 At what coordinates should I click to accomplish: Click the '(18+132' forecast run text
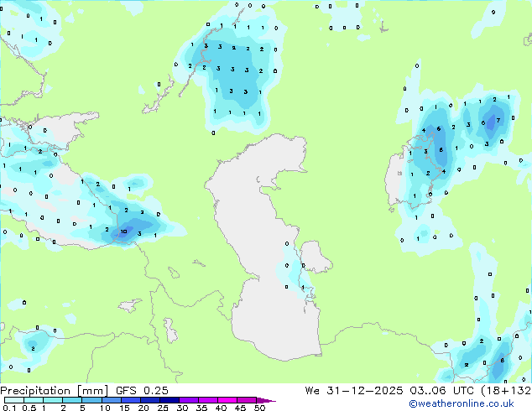click(x=506, y=391)
